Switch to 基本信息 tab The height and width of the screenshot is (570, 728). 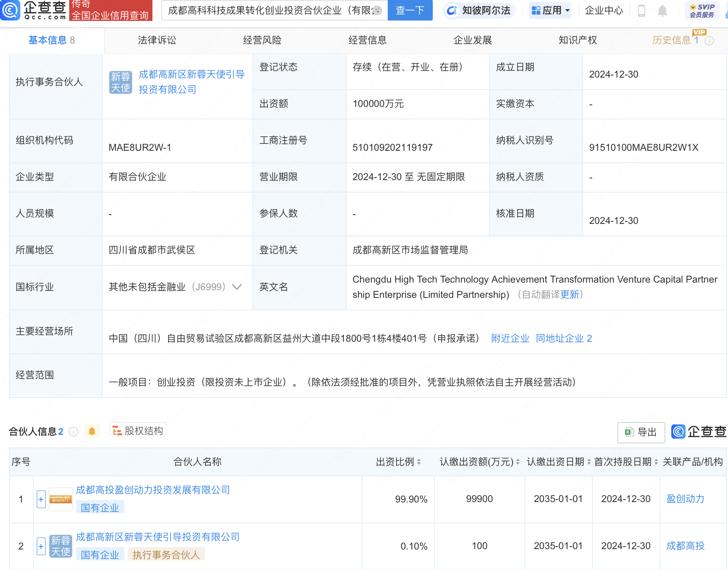[52, 40]
